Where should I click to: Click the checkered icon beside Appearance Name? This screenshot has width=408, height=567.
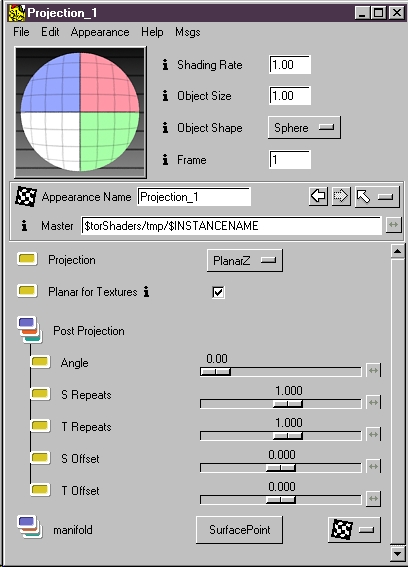[x=26, y=197]
